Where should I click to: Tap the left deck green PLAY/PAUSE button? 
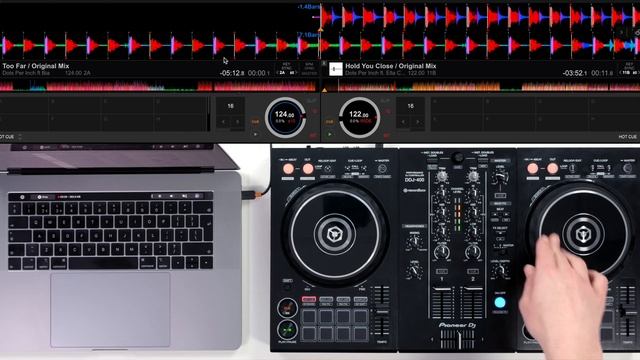tap(287, 330)
